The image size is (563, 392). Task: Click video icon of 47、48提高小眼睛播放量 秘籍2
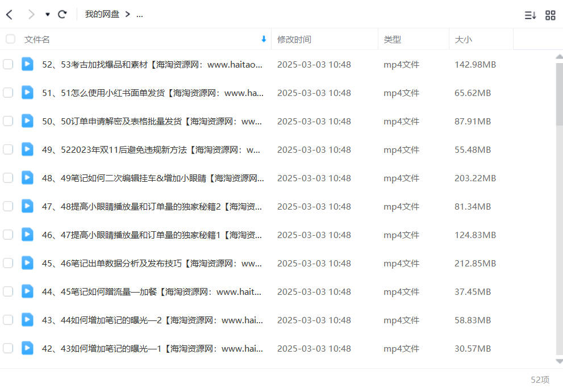(x=27, y=206)
